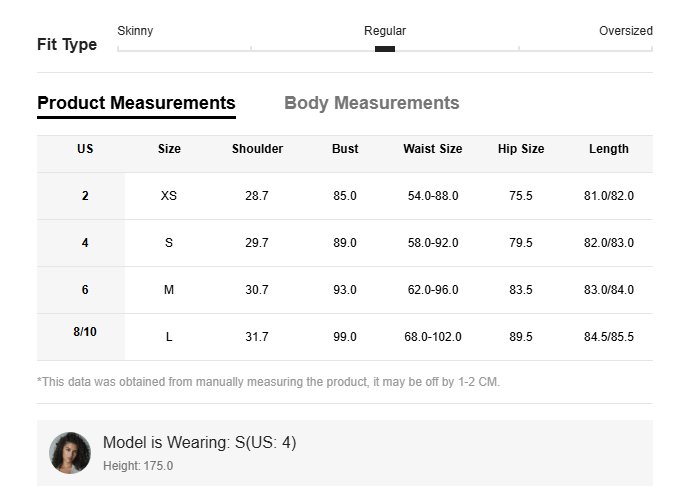This screenshot has width=680, height=499.
Task: Click the Waist Size column header
Action: coord(432,149)
